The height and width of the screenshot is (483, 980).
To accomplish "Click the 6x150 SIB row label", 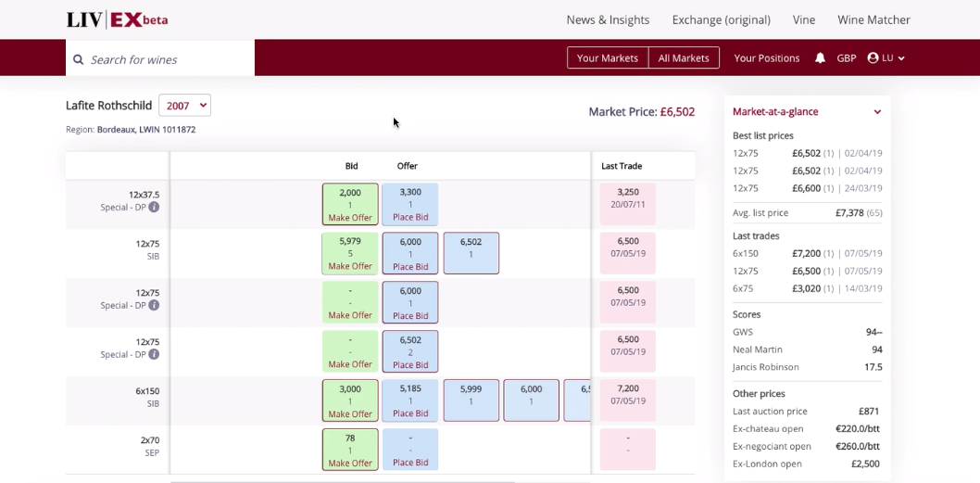I will tap(147, 398).
